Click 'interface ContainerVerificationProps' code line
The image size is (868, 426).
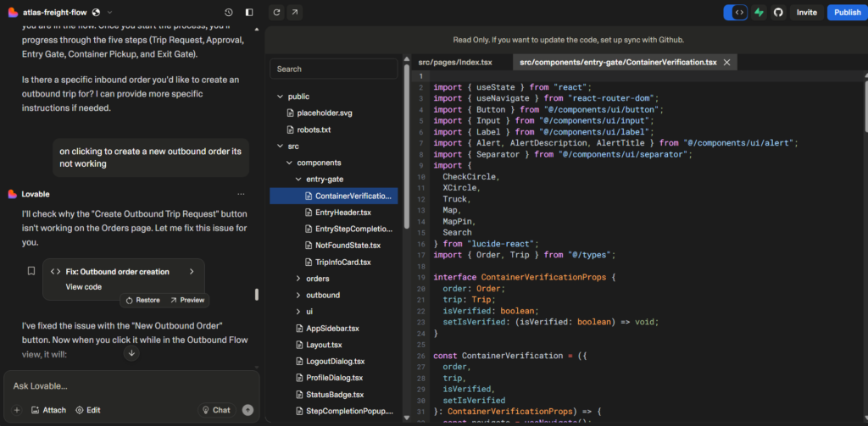tap(524, 277)
